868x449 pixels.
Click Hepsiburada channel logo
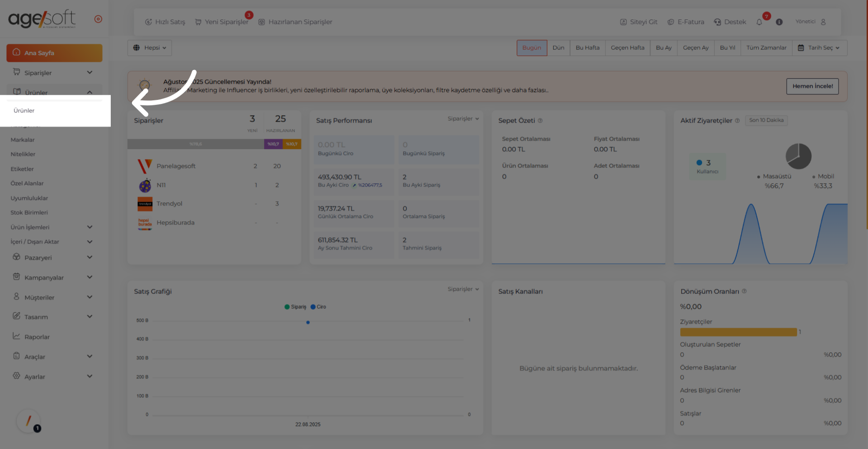[x=145, y=224]
